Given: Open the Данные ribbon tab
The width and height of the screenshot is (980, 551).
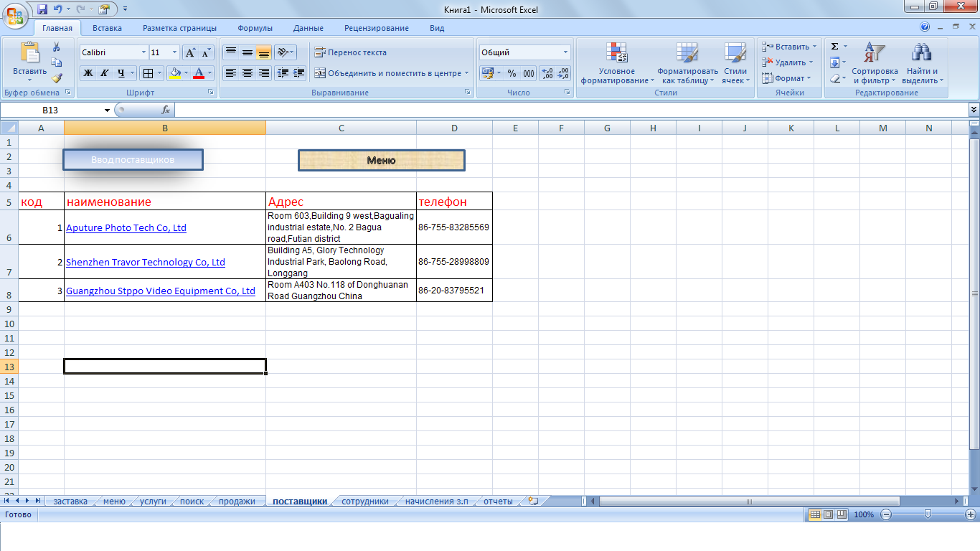Looking at the screenshot, I should pos(308,28).
